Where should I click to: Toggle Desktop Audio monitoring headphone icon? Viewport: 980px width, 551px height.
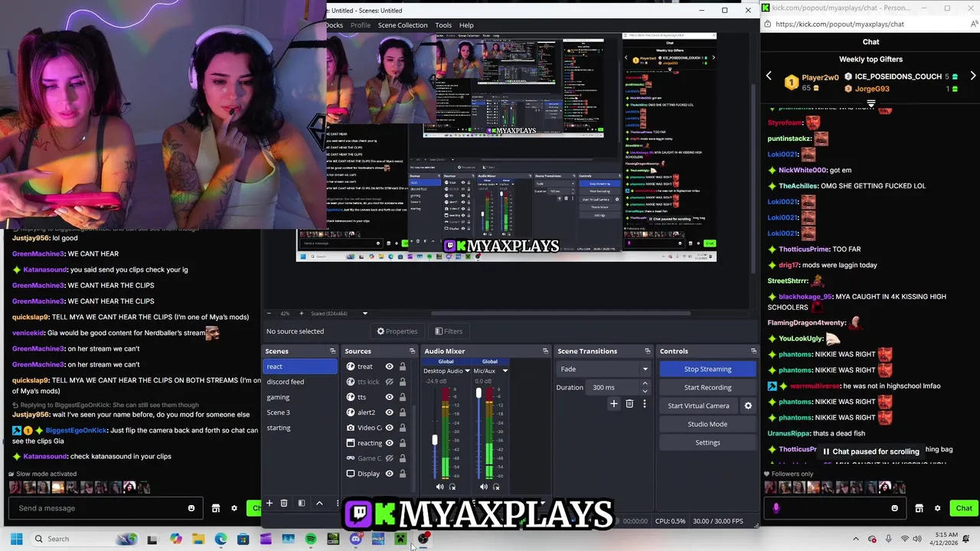[452, 487]
